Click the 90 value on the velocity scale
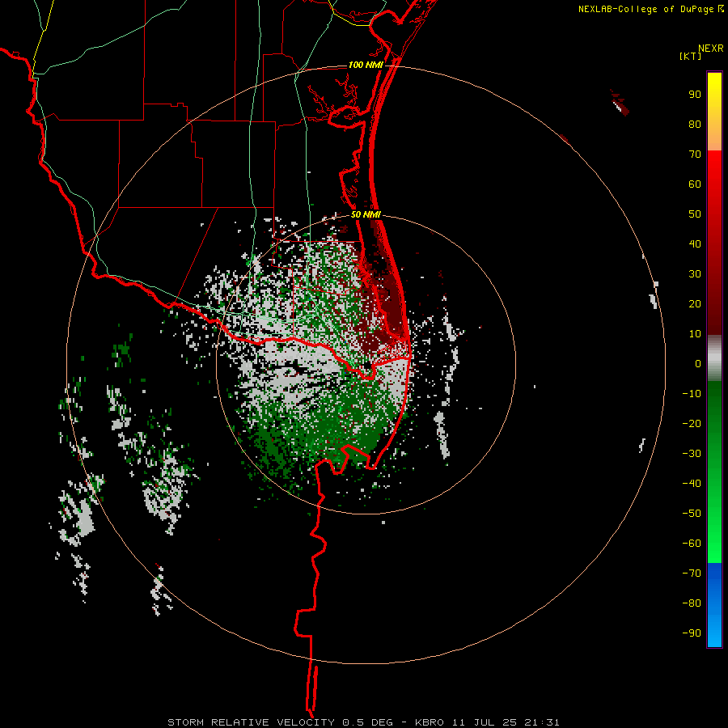 tap(695, 95)
